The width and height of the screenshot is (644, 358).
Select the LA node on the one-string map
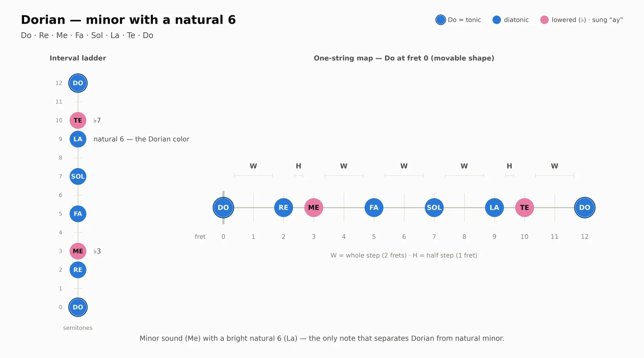pyautogui.click(x=494, y=208)
